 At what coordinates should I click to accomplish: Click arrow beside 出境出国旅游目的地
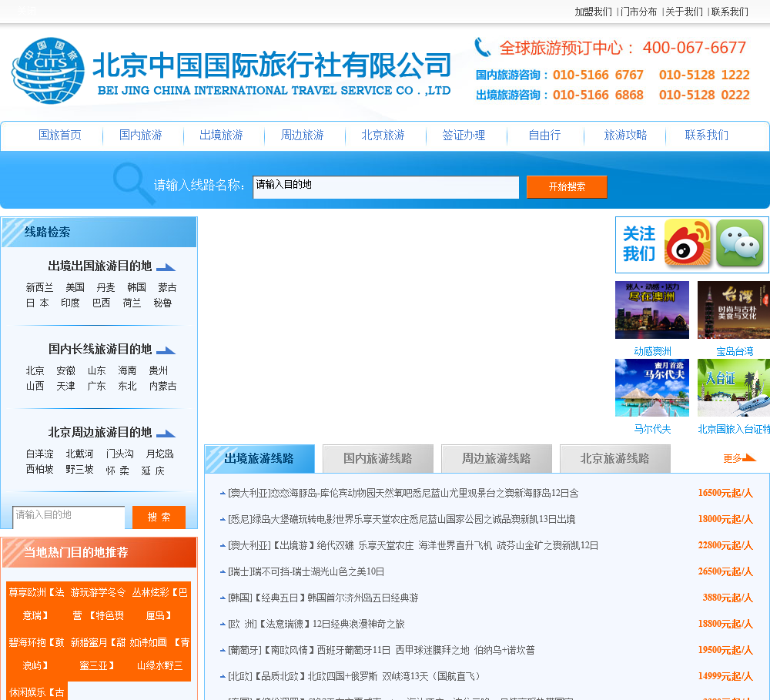click(166, 267)
